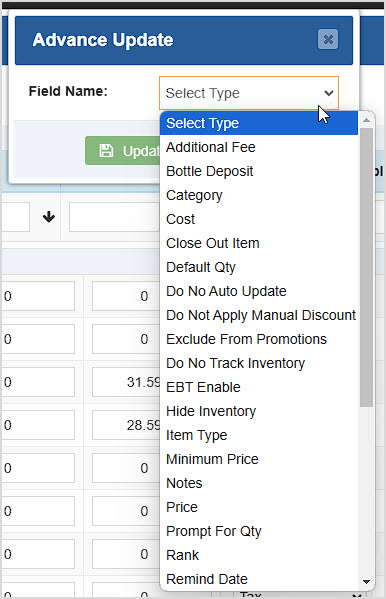Choose the Select Type placeholder option
The height and width of the screenshot is (599, 386).
click(259, 123)
